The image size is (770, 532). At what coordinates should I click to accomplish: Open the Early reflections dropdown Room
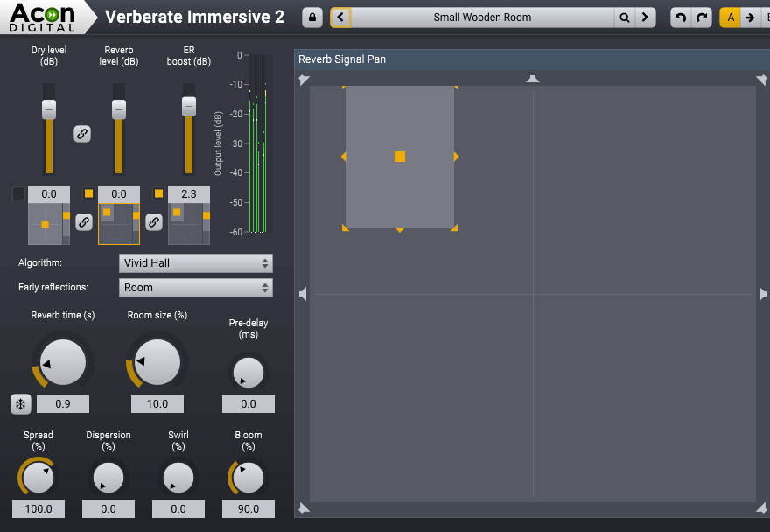pyautogui.click(x=195, y=288)
